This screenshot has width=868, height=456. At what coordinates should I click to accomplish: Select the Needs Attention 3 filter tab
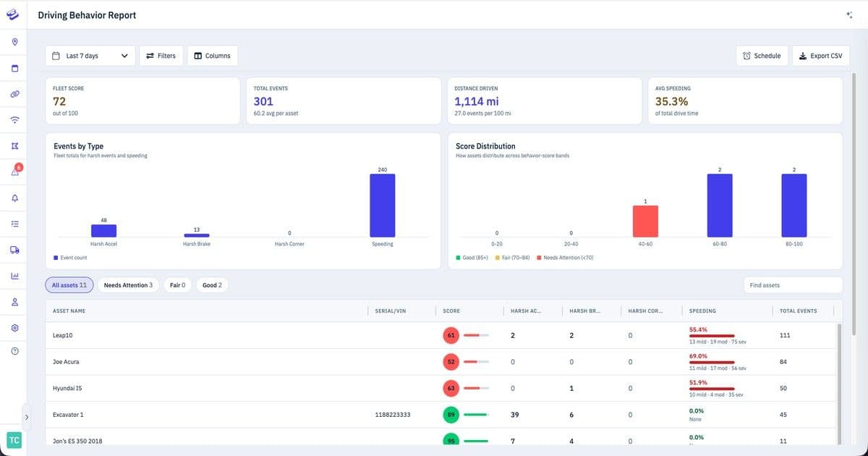[x=128, y=285]
